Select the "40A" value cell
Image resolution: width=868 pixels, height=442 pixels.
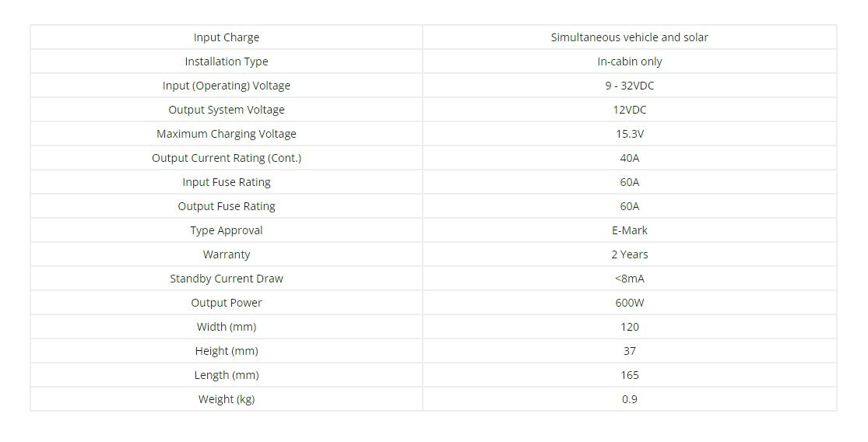pos(629,158)
